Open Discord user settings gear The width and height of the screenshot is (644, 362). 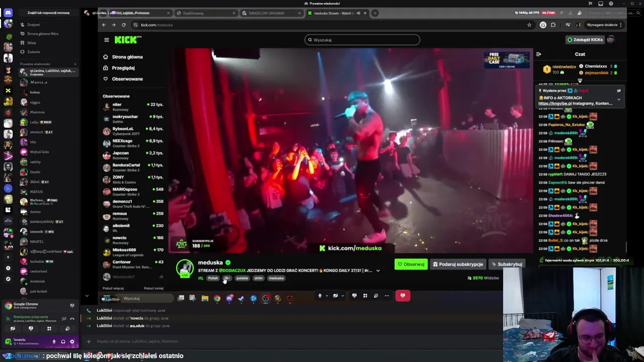[72, 341]
